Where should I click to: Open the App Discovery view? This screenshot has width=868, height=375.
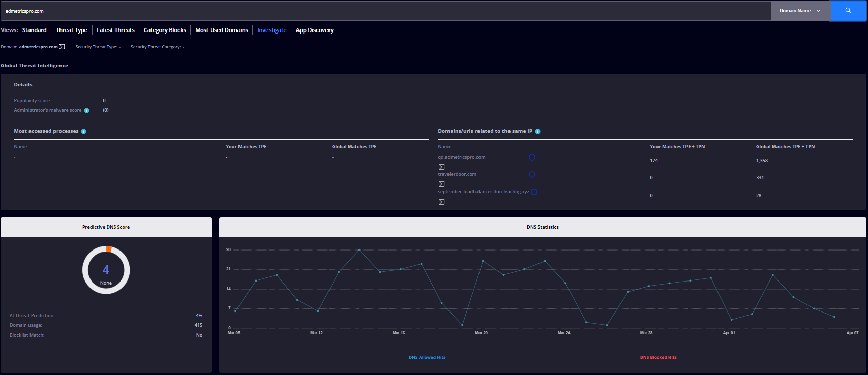coord(315,30)
